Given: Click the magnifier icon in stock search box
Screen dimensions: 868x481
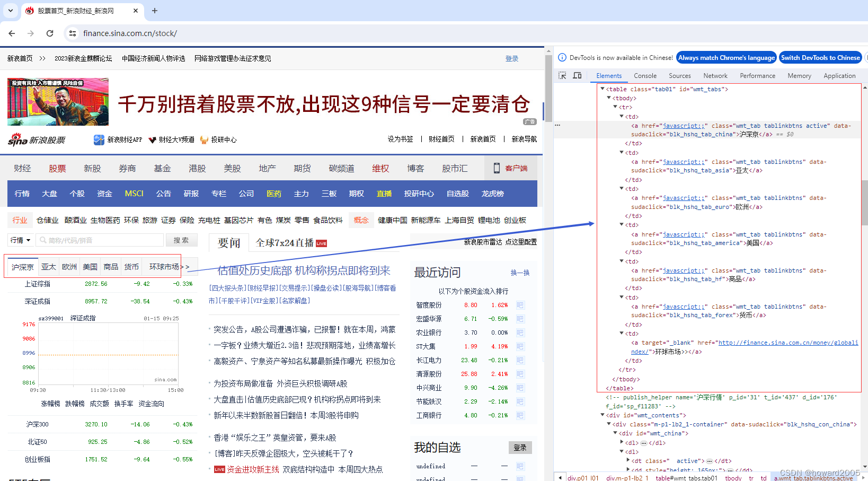Looking at the screenshot, I should click(43, 240).
